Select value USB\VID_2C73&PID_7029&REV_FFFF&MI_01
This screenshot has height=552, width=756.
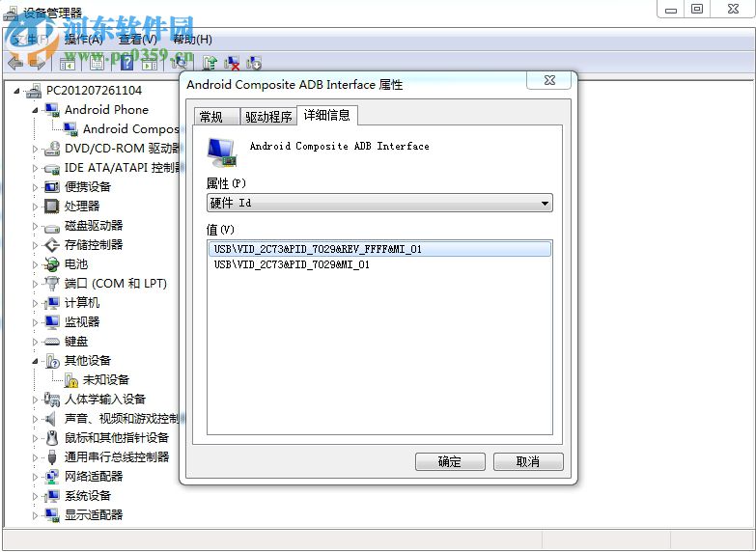379,249
